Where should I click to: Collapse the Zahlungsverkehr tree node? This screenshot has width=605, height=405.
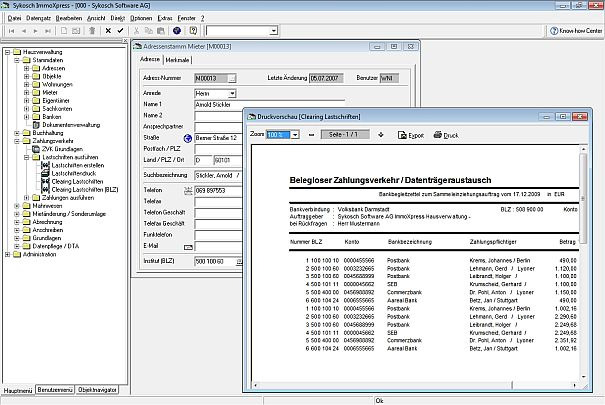(x=17, y=141)
